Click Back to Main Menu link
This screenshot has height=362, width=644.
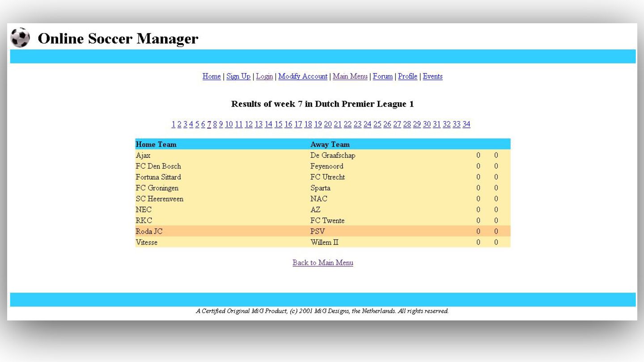[323, 262]
